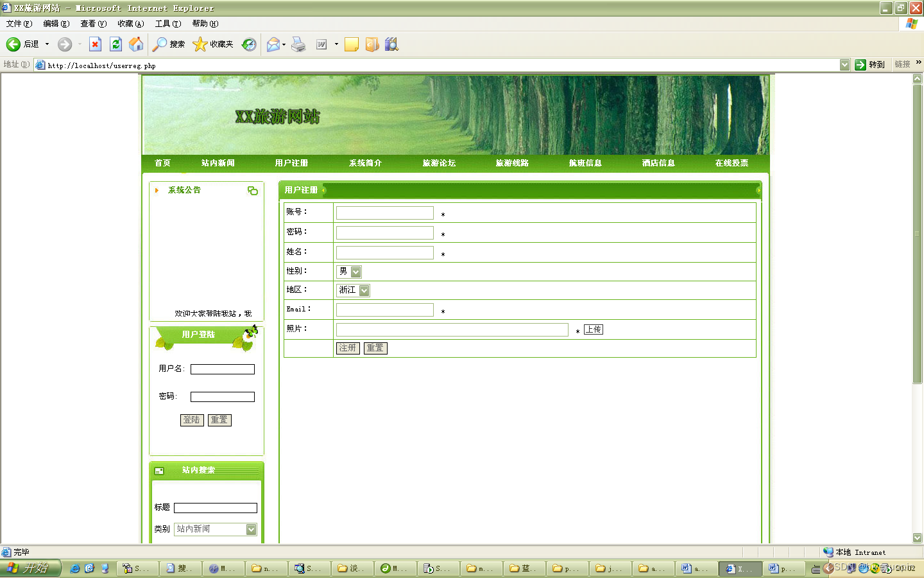The image size is (924, 578).
Task: Click the 注册 submit button
Action: click(x=348, y=348)
